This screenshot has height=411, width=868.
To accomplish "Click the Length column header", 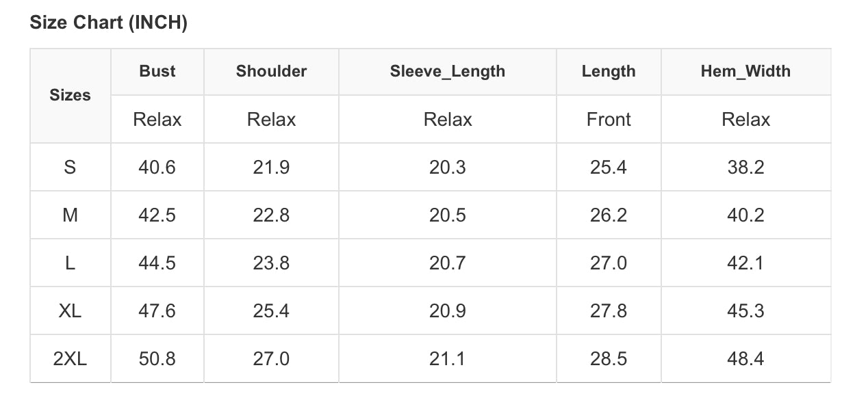I will [x=609, y=71].
